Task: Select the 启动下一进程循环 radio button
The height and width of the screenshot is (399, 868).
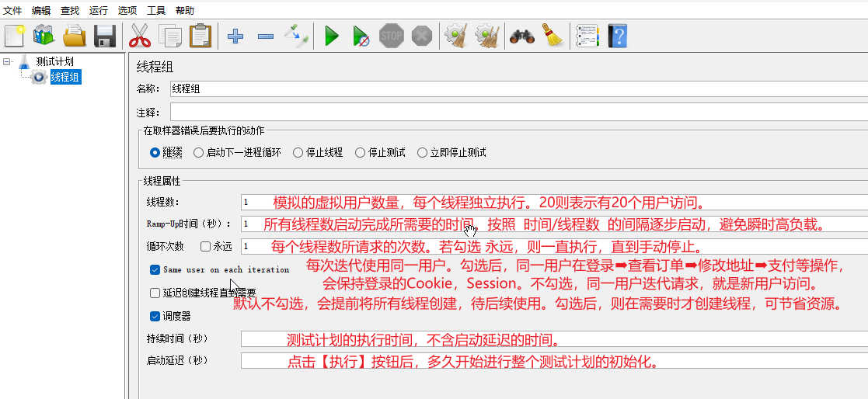Action: tap(199, 152)
